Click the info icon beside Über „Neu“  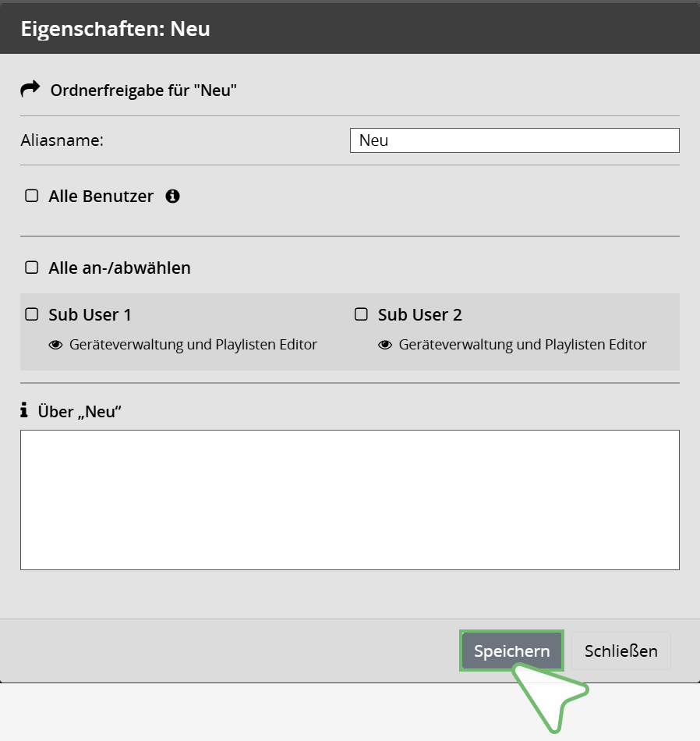point(24,409)
